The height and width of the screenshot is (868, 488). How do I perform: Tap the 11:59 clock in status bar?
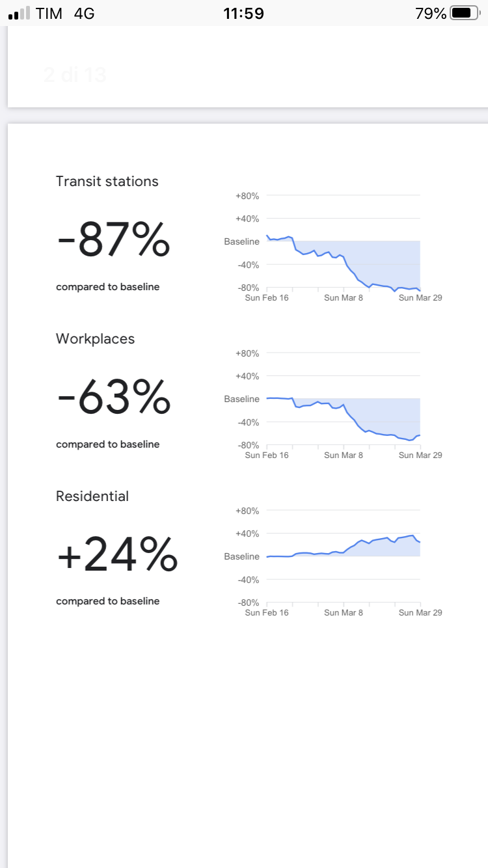click(243, 13)
